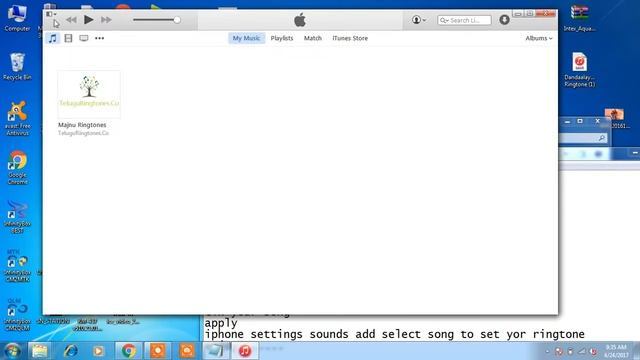Switch to iTunes in the taskbar

[x=245, y=351]
